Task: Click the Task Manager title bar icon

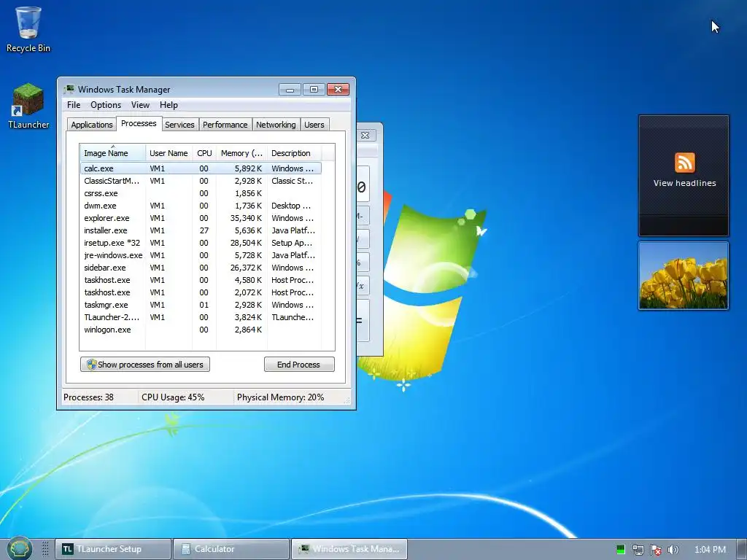Action: tap(69, 89)
